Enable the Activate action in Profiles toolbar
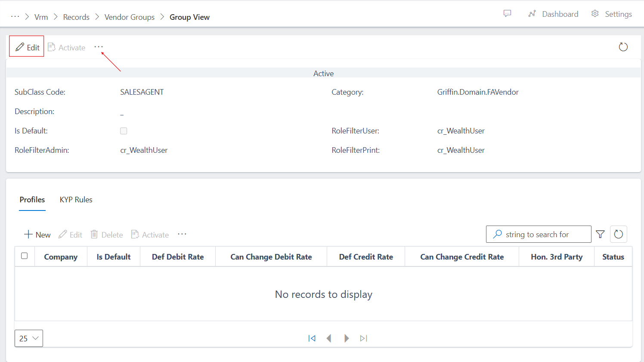 point(150,235)
